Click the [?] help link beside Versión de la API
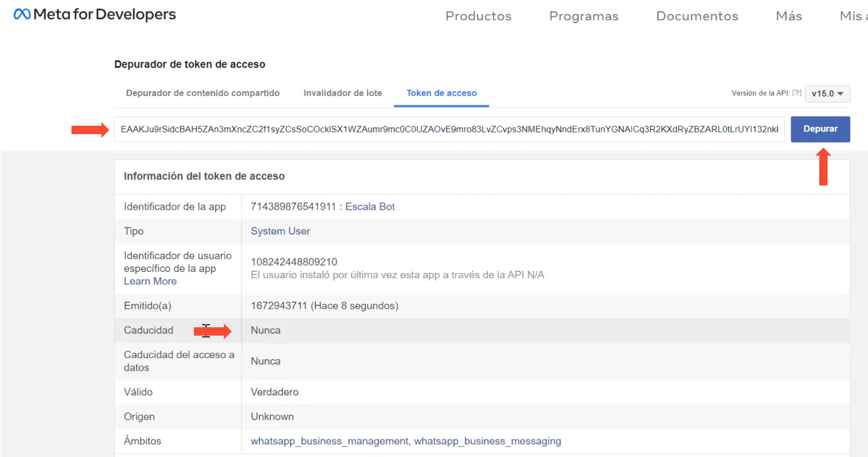Screen dimensions: 868x457 797,93
